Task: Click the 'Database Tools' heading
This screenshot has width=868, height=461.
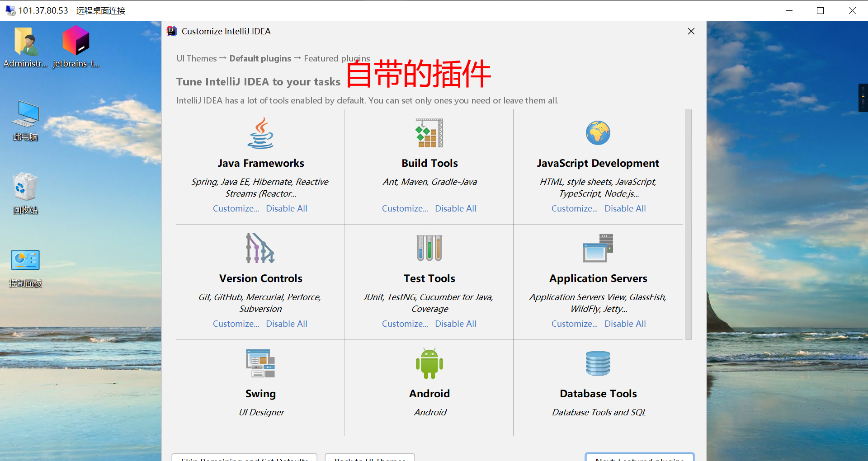Action: tap(598, 394)
